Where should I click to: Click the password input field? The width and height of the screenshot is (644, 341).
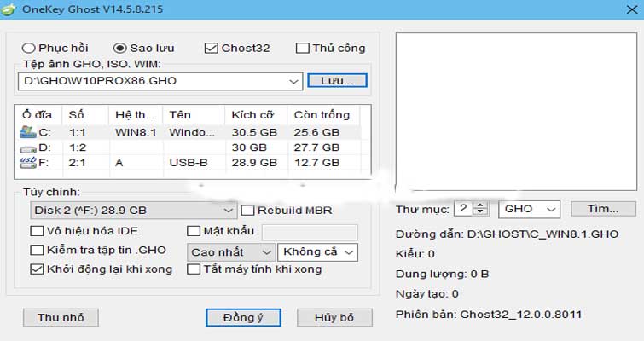(310, 232)
